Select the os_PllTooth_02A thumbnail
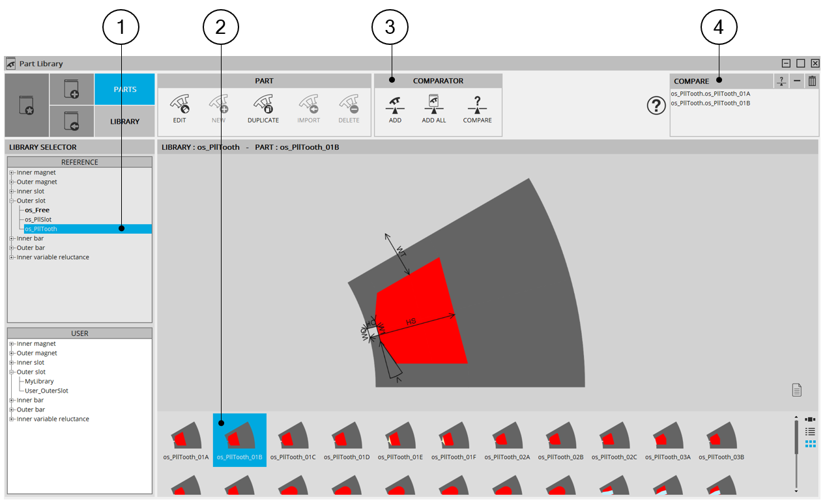 click(x=507, y=440)
